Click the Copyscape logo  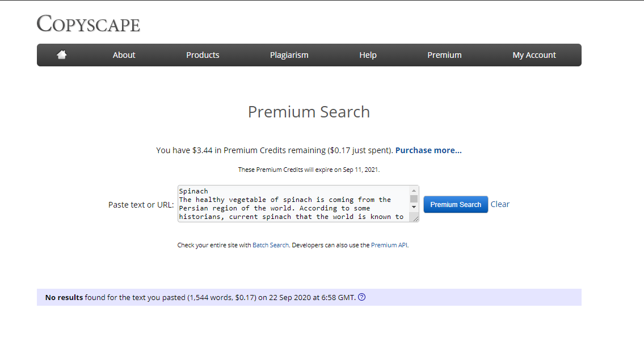click(89, 23)
